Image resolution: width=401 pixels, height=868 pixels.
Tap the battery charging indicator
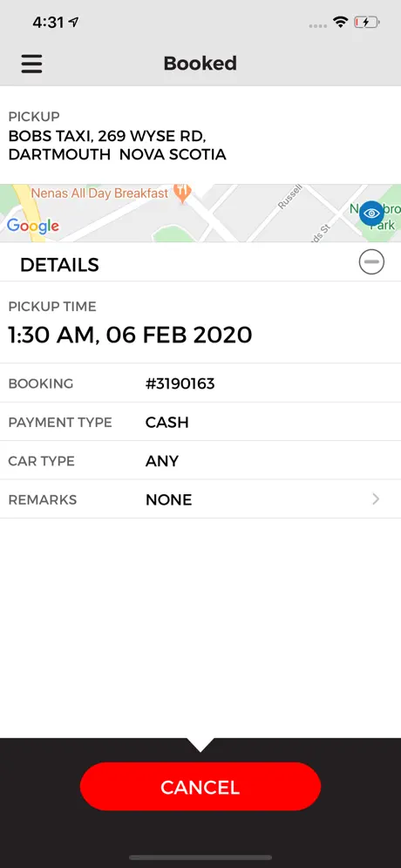[x=367, y=22]
